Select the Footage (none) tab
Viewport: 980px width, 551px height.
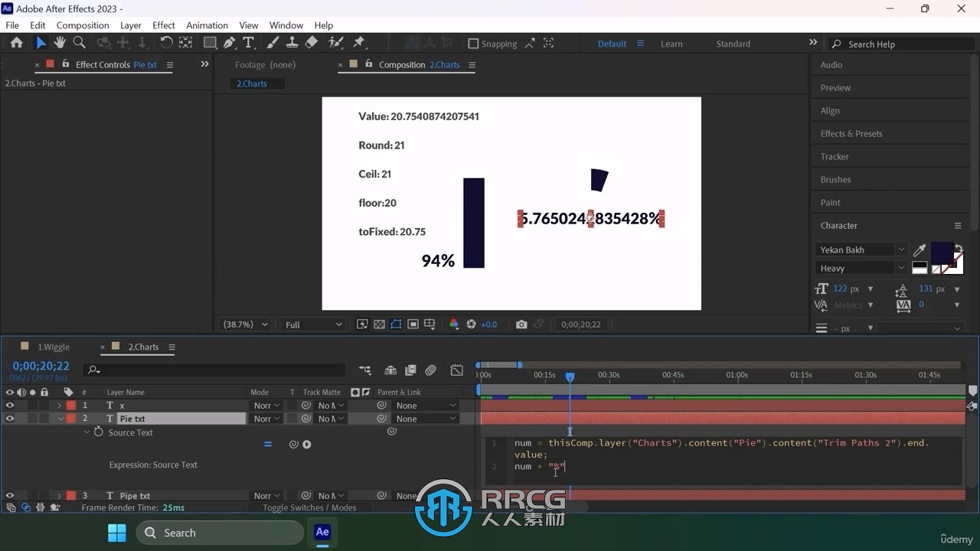click(x=265, y=65)
